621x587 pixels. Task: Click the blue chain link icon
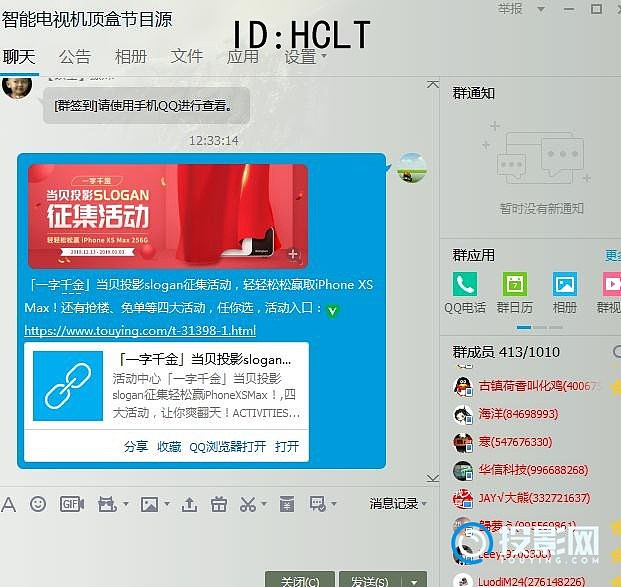coord(68,386)
